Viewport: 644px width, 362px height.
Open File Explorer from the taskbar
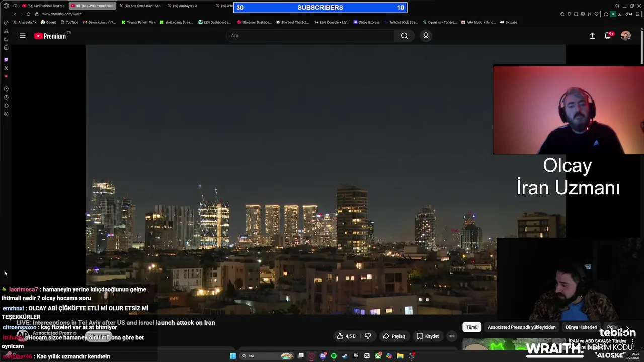point(400,356)
